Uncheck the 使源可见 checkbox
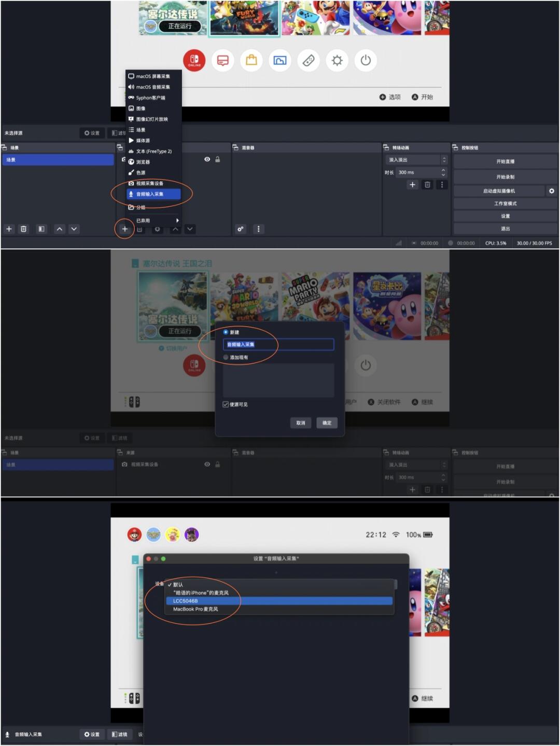The width and height of the screenshot is (560, 746). (x=226, y=404)
